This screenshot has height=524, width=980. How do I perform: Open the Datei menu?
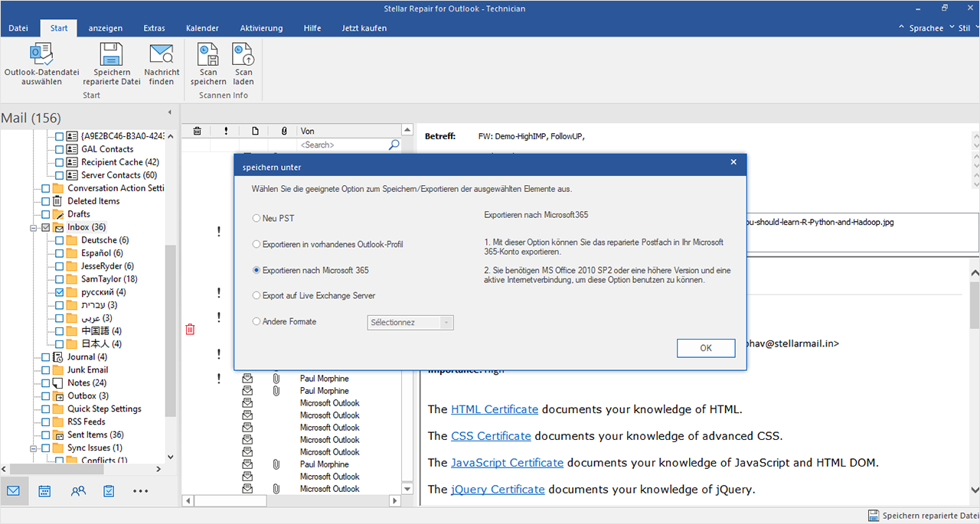[x=18, y=28]
